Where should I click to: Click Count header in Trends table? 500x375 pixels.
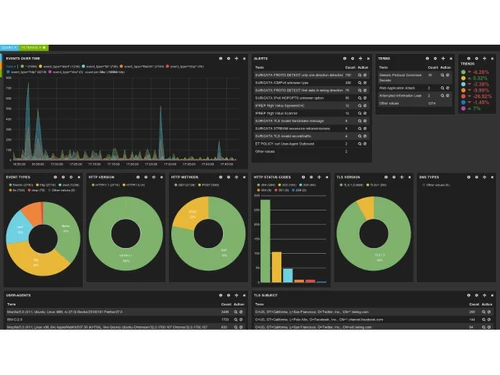tap(432, 67)
